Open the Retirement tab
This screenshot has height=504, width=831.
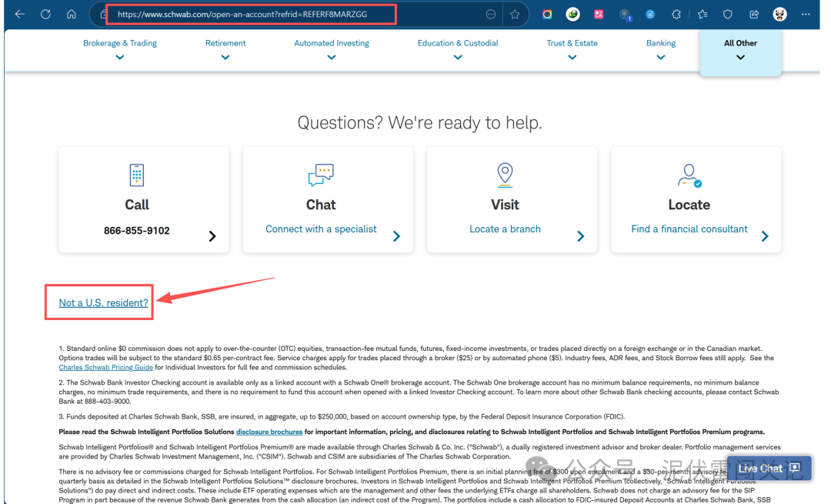[225, 43]
